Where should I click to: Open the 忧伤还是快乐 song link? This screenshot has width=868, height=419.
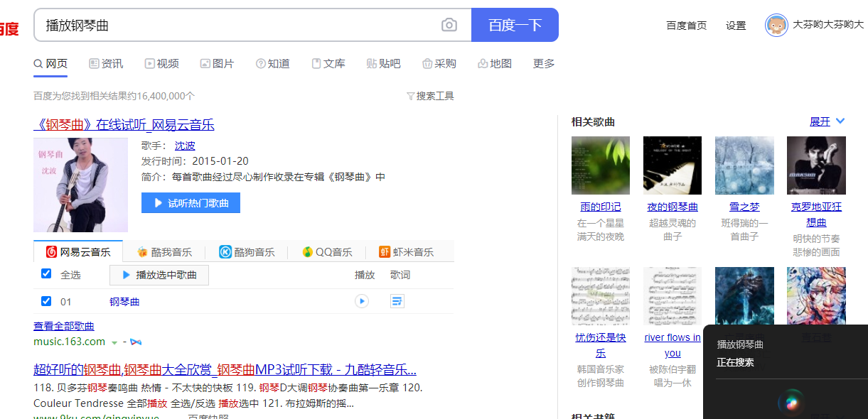[x=601, y=345]
